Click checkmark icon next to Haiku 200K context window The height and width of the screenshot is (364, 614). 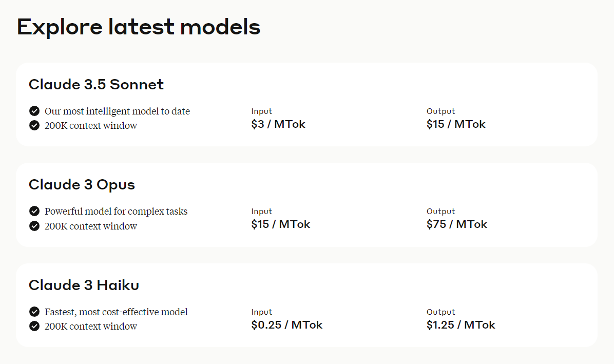[x=34, y=326]
